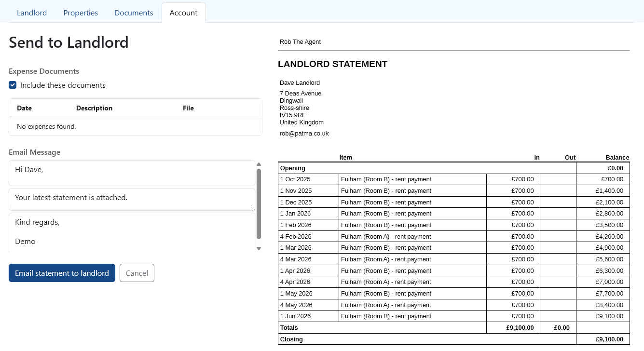The width and height of the screenshot is (644, 351).
Task: Click 'Dave Landlord' name in statement
Action: (300, 83)
